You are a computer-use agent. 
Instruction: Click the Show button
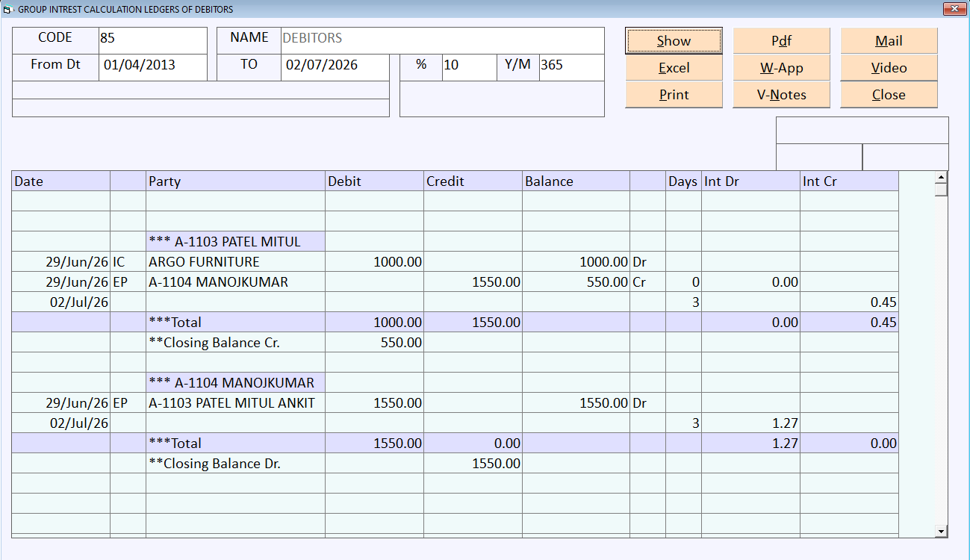[x=674, y=41]
